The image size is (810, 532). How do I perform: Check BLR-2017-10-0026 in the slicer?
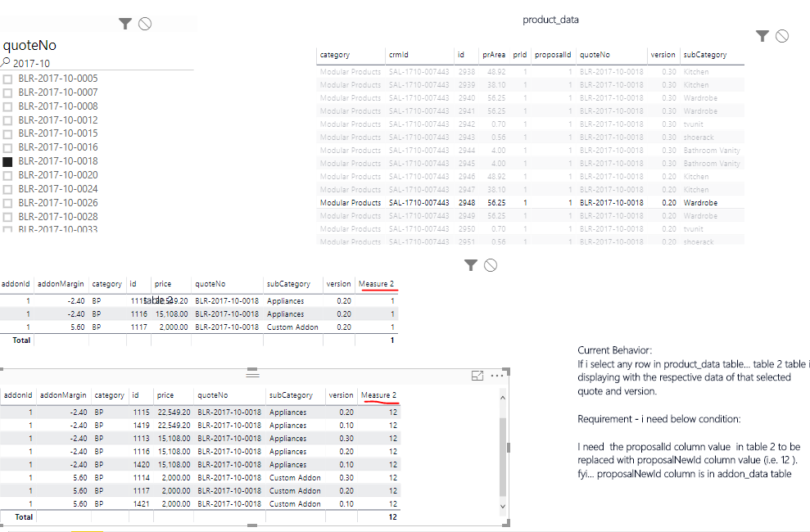pos(7,203)
